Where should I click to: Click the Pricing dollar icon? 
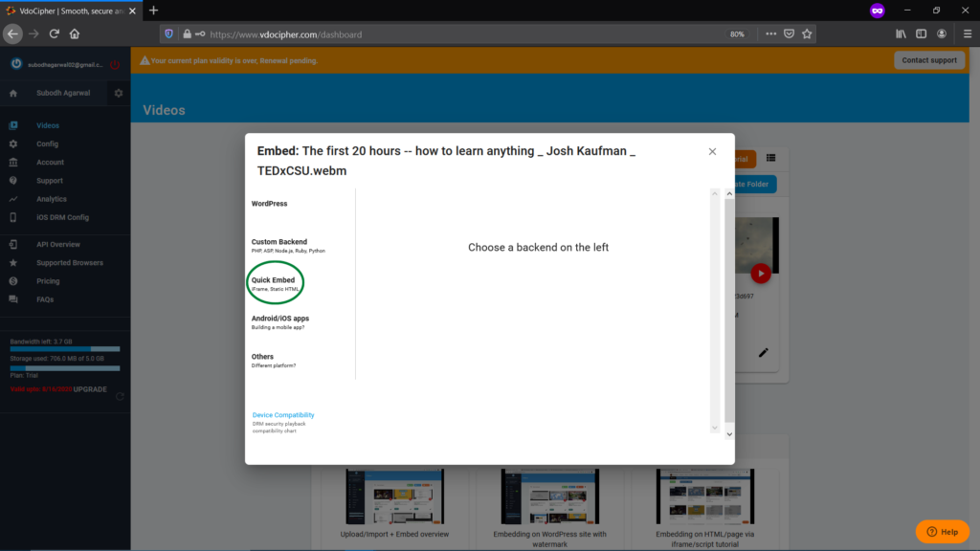13,281
